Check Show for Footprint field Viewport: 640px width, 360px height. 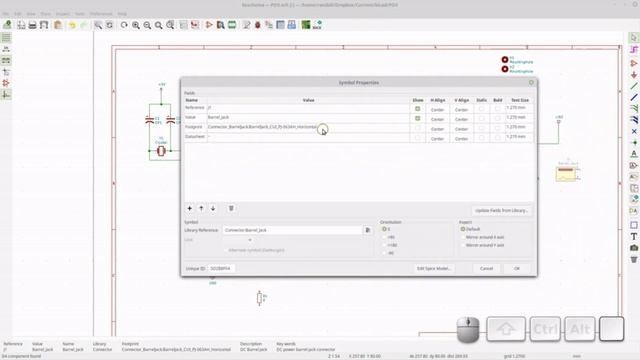(418, 128)
